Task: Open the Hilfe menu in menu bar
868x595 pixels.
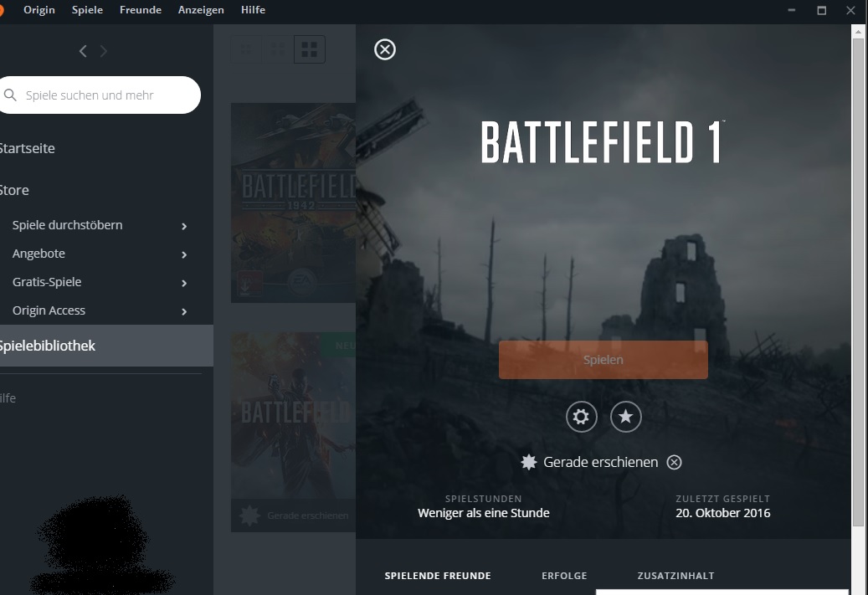Action: coord(253,10)
